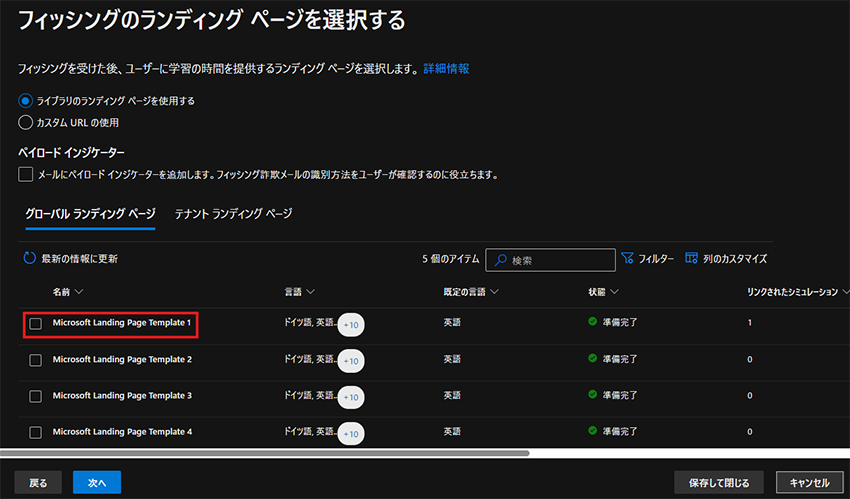Click the customize columns icon
Image resolution: width=850 pixels, height=499 pixels.
(x=691, y=258)
